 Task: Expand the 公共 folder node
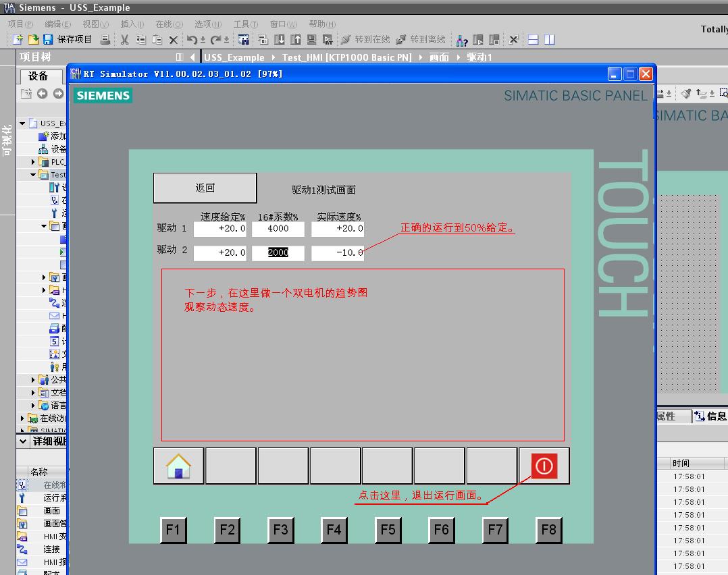[33, 379]
